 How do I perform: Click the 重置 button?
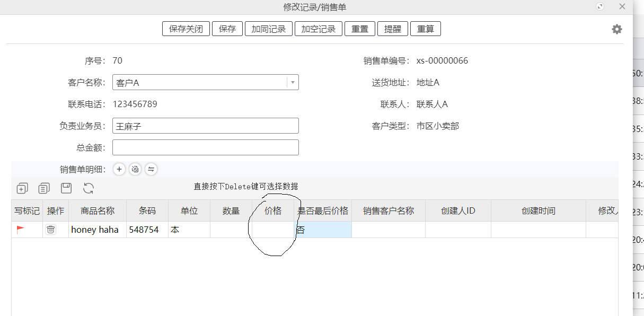click(x=360, y=29)
